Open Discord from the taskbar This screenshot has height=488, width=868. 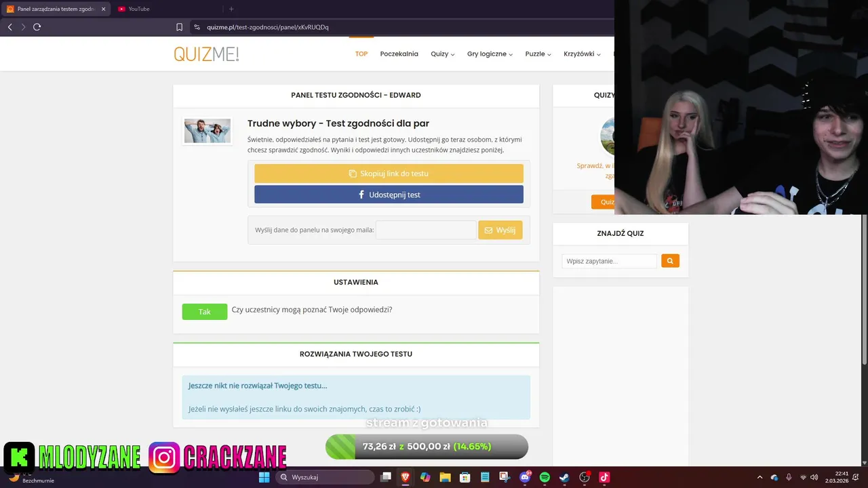coord(525,477)
